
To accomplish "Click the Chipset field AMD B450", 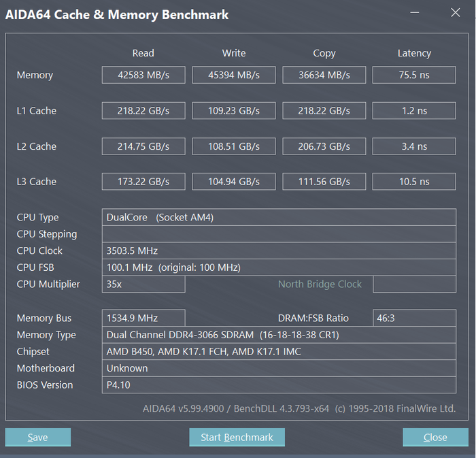I will point(279,351).
